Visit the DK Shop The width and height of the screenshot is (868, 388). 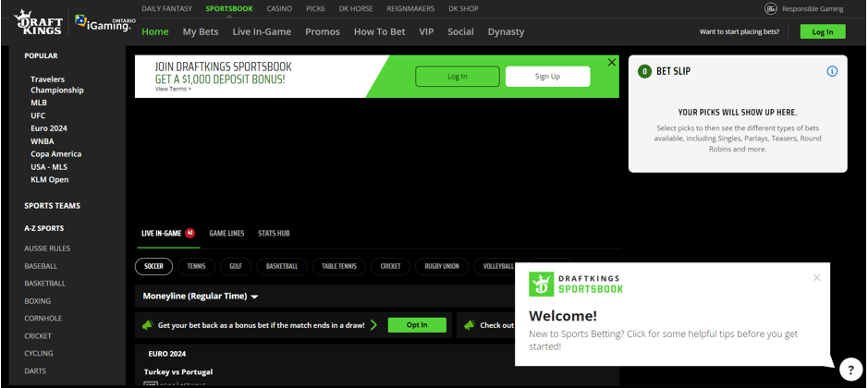(x=463, y=9)
